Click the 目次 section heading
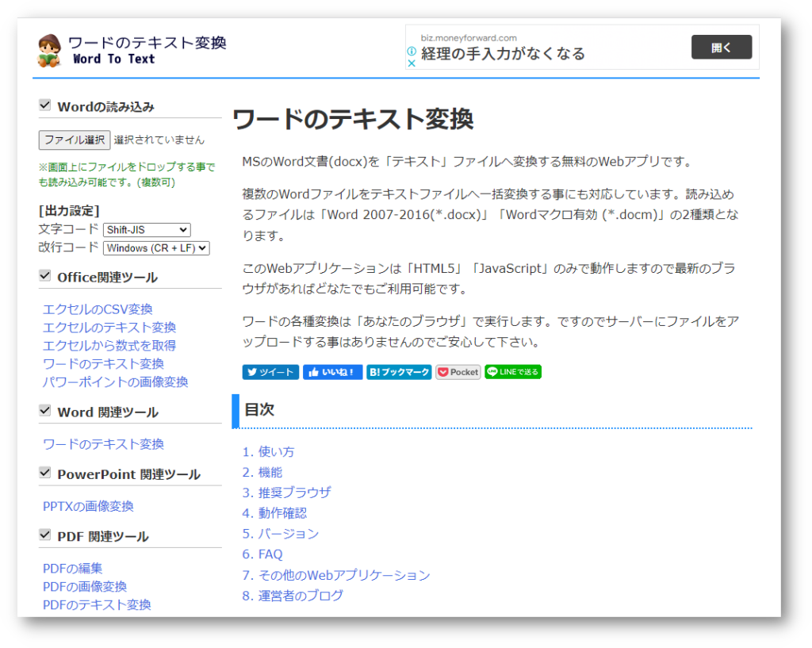Screen dimensions: 812x648 coord(259,410)
